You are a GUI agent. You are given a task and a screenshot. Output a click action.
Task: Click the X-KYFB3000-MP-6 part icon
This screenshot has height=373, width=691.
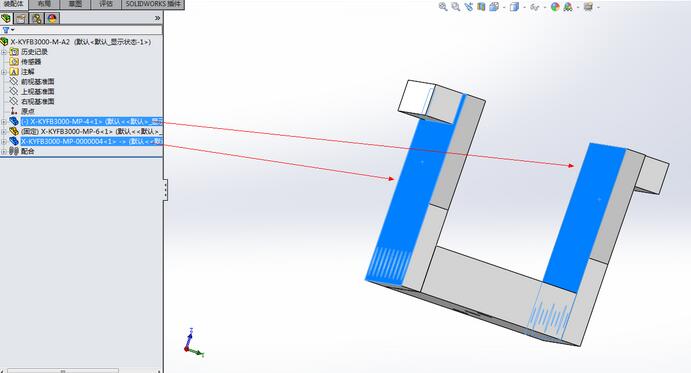(x=14, y=131)
